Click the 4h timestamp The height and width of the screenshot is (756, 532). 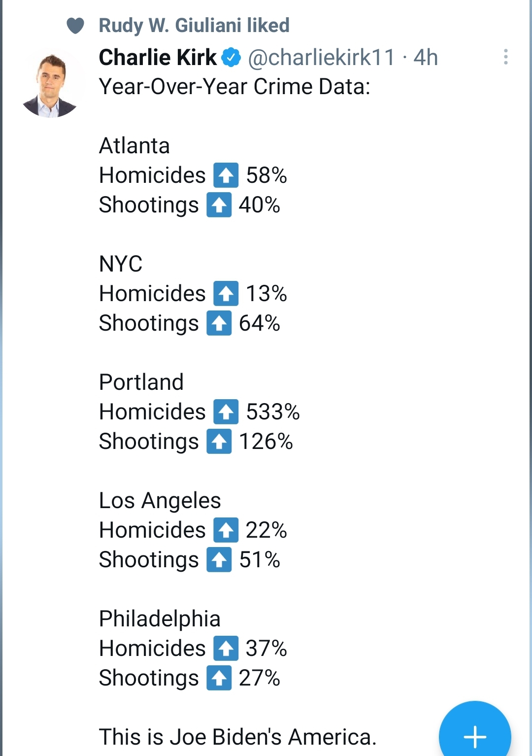[426, 58]
